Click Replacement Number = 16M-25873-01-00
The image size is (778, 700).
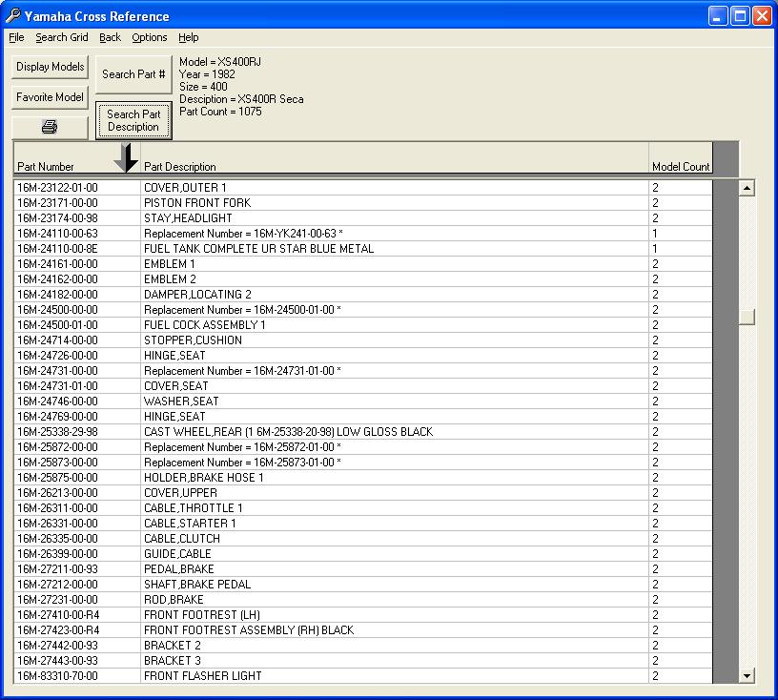click(242, 463)
